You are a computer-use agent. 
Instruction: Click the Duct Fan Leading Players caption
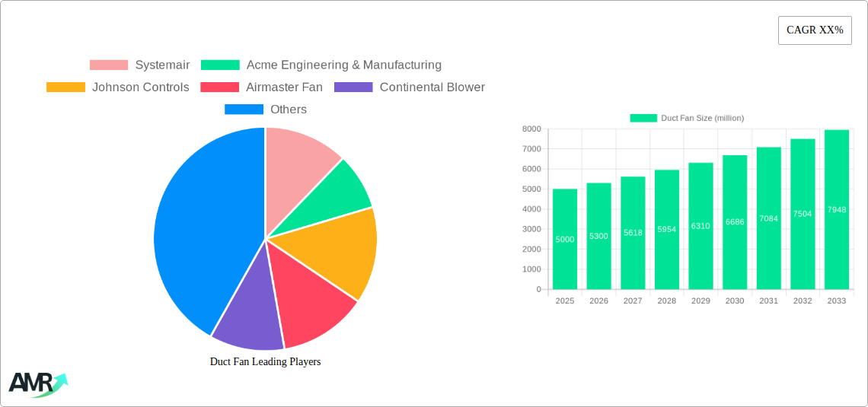pos(265,362)
